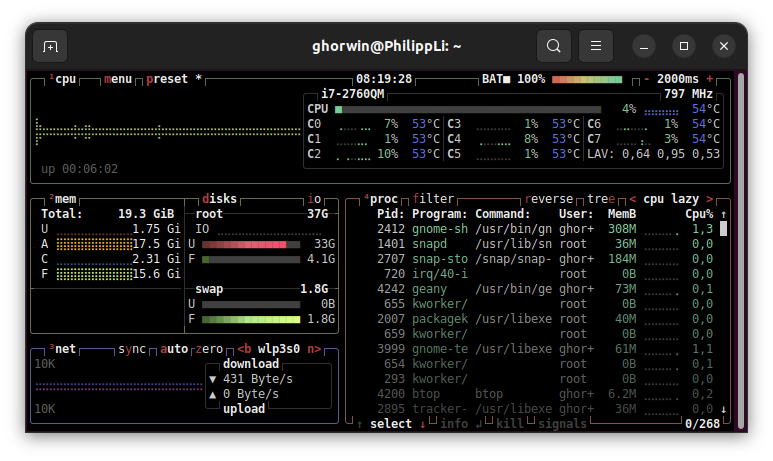773x461 pixels.
Task: Click the terminal search icon
Action: (553, 46)
